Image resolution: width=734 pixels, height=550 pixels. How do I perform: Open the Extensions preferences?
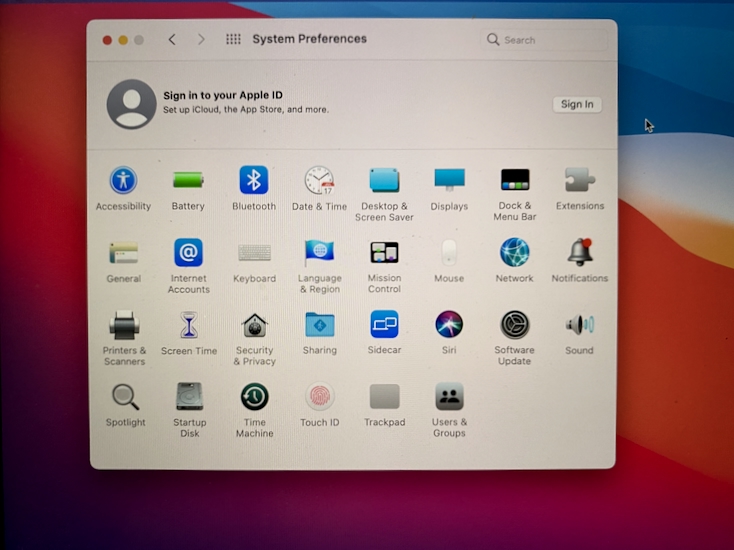pyautogui.click(x=580, y=180)
